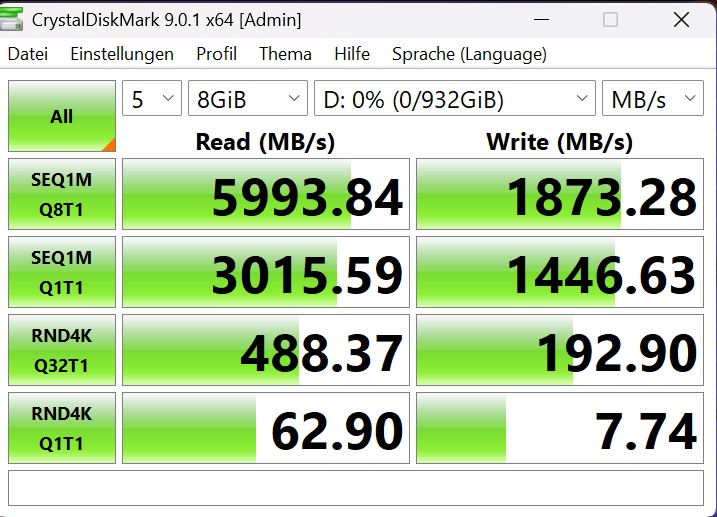This screenshot has height=517, width=717.
Task: Click the empty comment field at bottom
Action: tap(356, 487)
